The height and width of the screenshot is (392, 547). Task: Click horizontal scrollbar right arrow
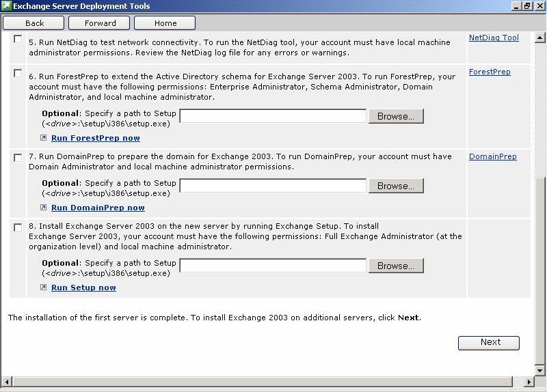coord(529,382)
